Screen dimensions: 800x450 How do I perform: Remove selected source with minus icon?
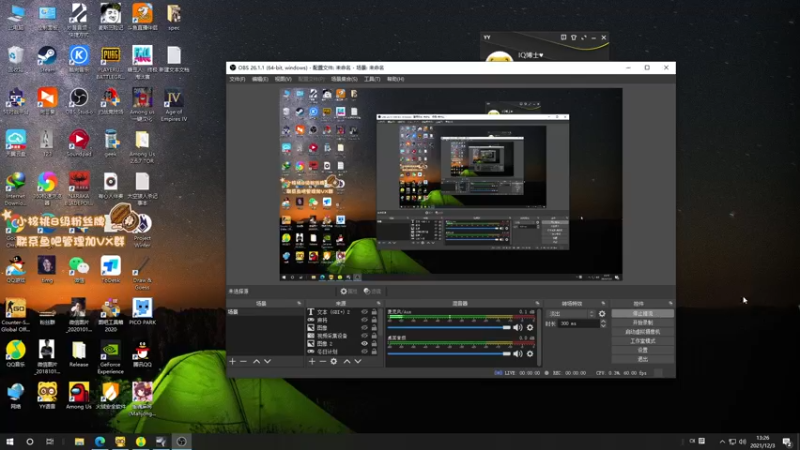click(322, 361)
